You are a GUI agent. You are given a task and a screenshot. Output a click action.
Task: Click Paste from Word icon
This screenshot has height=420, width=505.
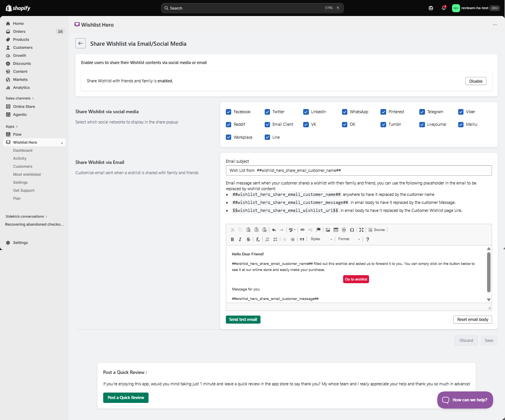tap(264, 230)
